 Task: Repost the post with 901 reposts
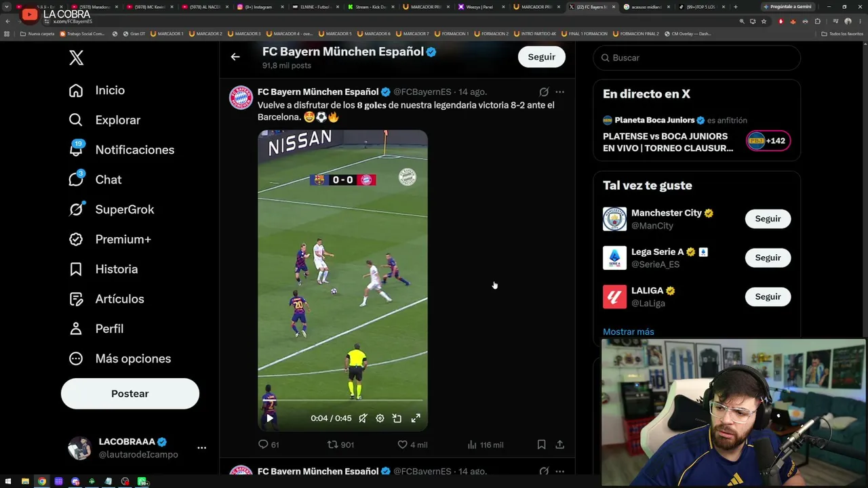(x=340, y=445)
